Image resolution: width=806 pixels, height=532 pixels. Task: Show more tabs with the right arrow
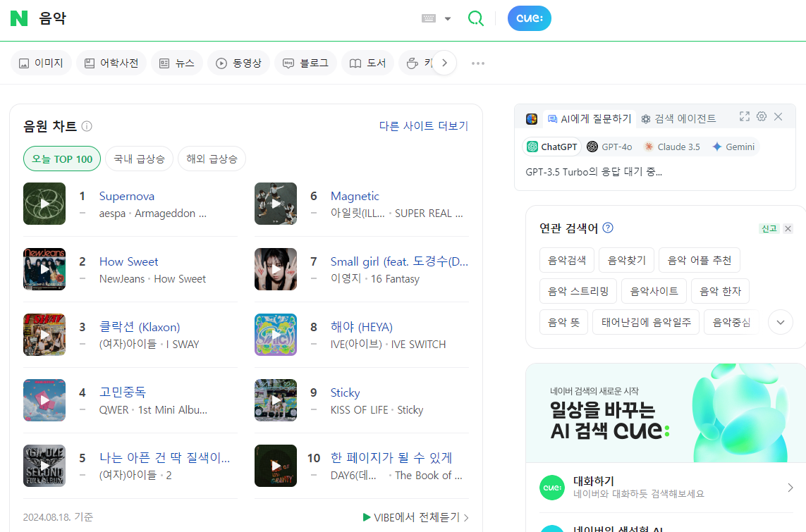(x=445, y=63)
